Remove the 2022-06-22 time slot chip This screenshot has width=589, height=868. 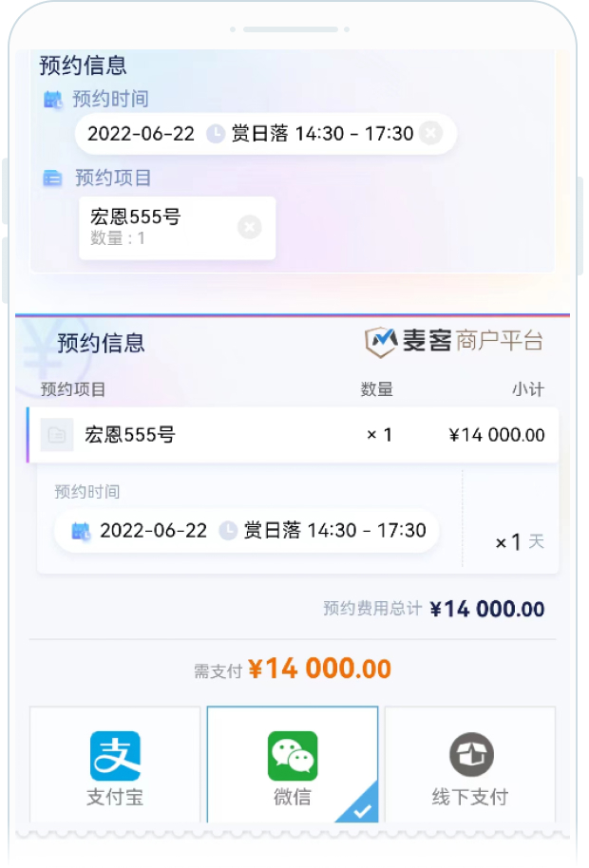coord(430,133)
